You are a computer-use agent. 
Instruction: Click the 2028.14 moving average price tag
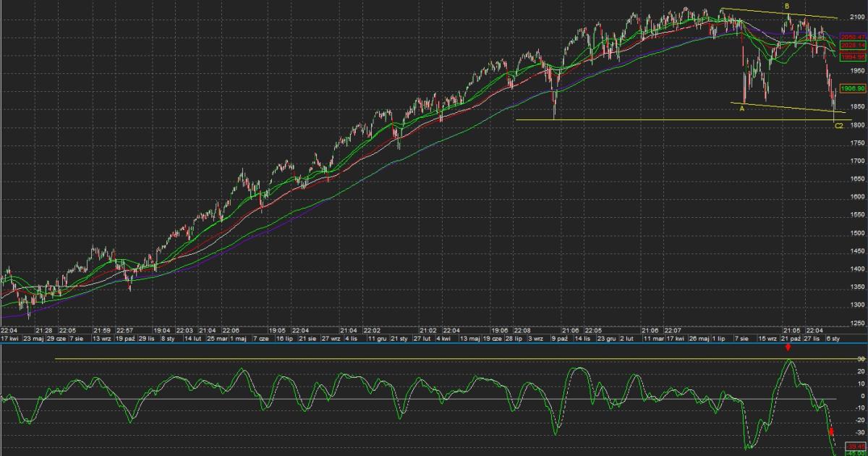pyautogui.click(x=854, y=45)
